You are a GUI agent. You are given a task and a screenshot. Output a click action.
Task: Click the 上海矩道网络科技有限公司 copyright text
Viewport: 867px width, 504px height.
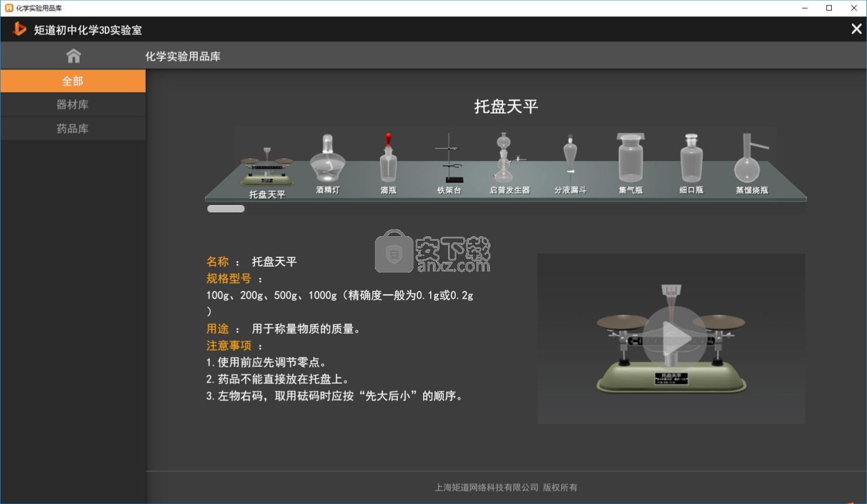[506, 487]
